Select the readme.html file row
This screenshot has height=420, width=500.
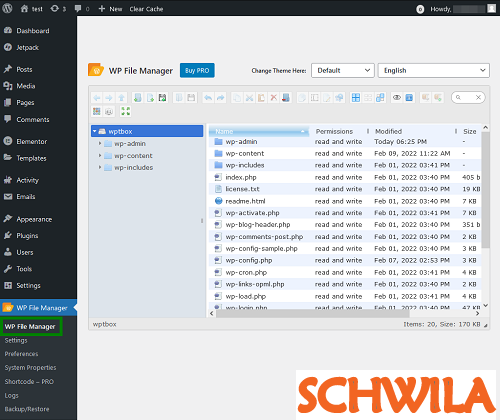[x=345, y=201]
